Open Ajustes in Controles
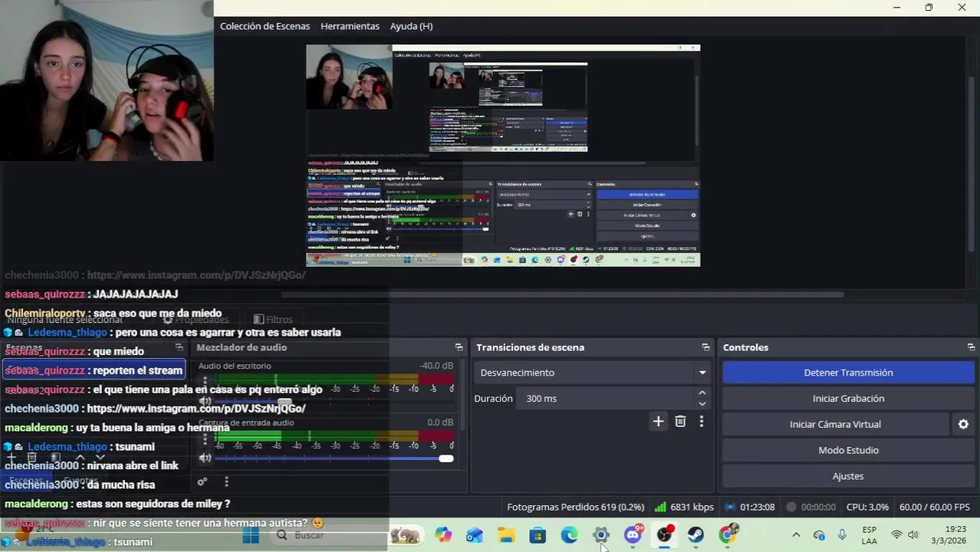This screenshot has width=980, height=552. [848, 476]
